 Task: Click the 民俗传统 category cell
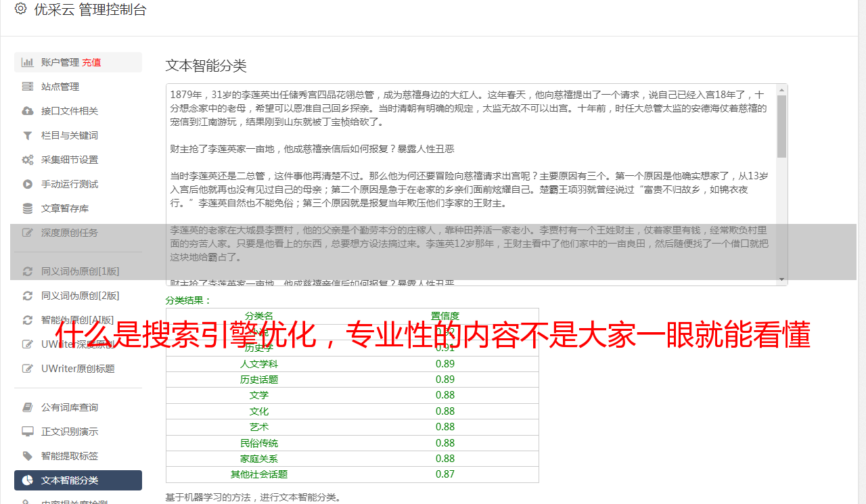pyautogui.click(x=259, y=443)
